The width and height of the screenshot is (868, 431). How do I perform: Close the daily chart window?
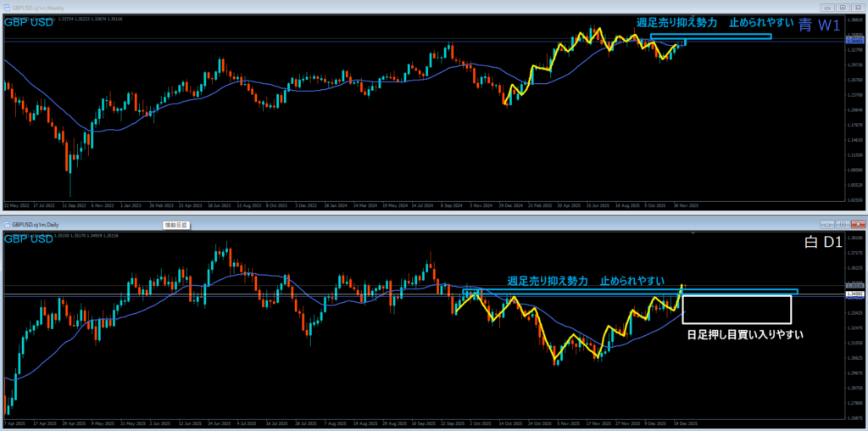pos(856,223)
